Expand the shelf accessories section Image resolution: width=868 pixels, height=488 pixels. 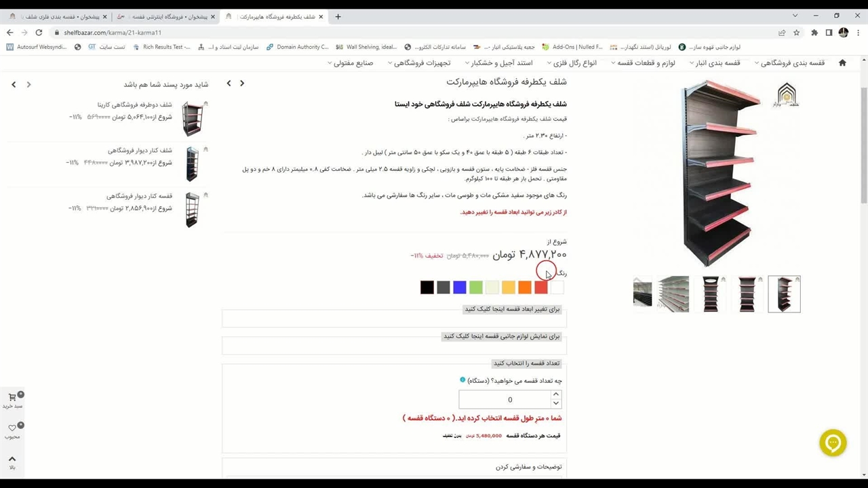coord(502,336)
